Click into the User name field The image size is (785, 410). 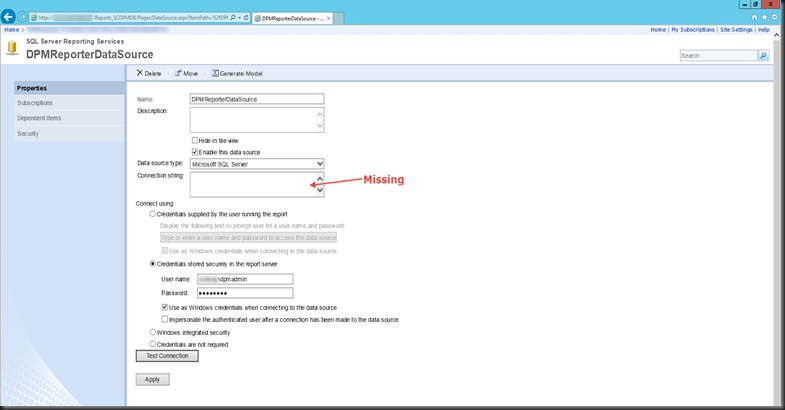(245, 279)
